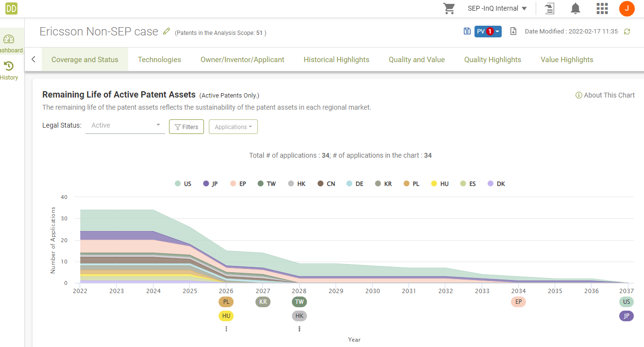The height and width of the screenshot is (347, 644).
Task: Toggle ES series in legend
Action: pyautogui.click(x=468, y=184)
